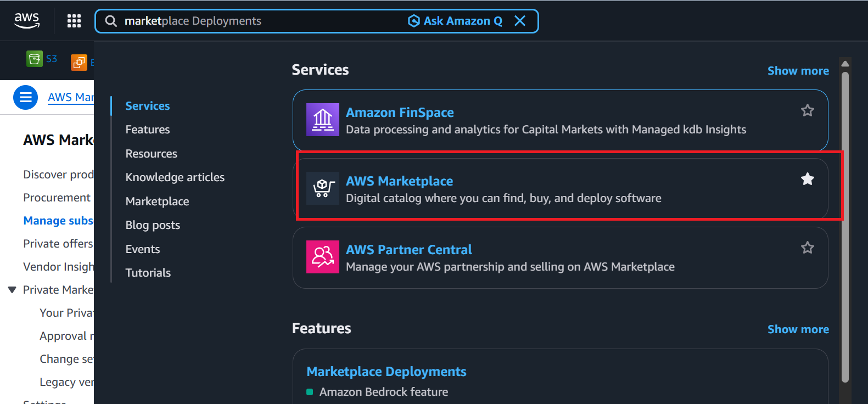
Task: Select Features in the search category list
Action: [148, 130]
